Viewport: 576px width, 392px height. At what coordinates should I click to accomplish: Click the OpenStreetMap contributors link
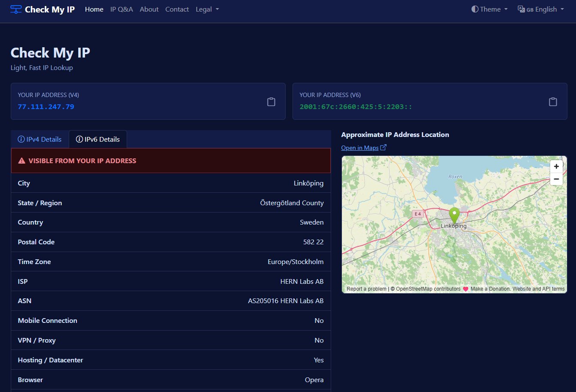click(428, 289)
